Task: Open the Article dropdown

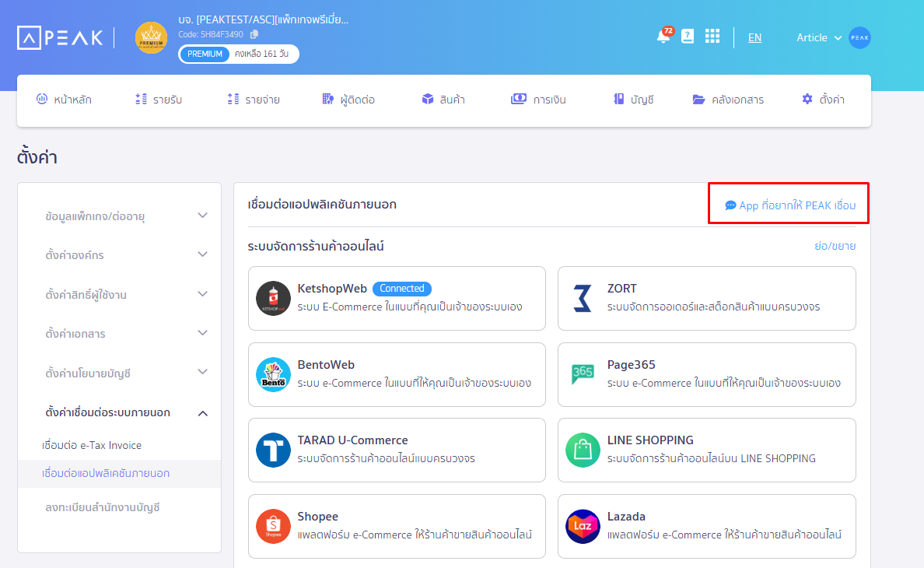Action: [817, 37]
